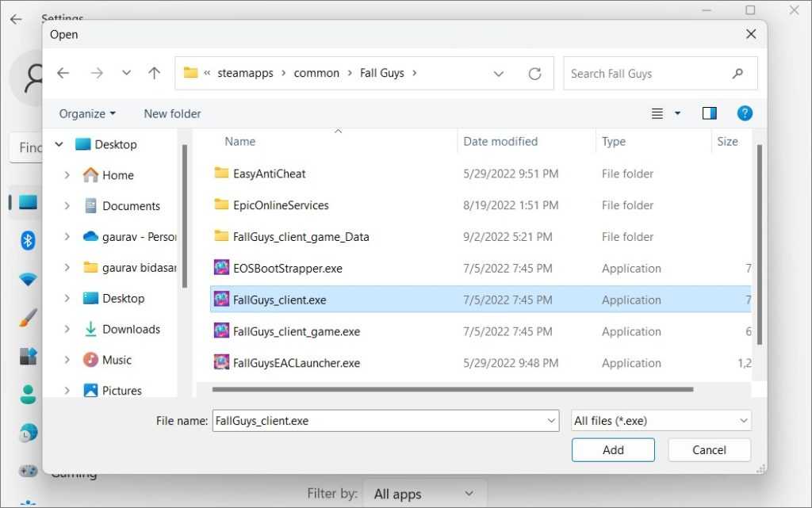Sort by Type column

[x=614, y=141]
